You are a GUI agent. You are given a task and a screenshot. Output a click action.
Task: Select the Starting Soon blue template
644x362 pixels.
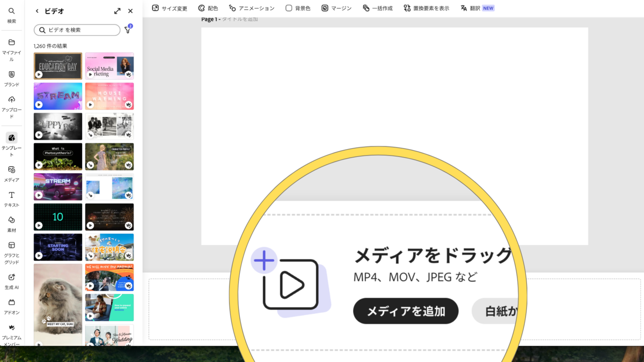tap(58, 247)
